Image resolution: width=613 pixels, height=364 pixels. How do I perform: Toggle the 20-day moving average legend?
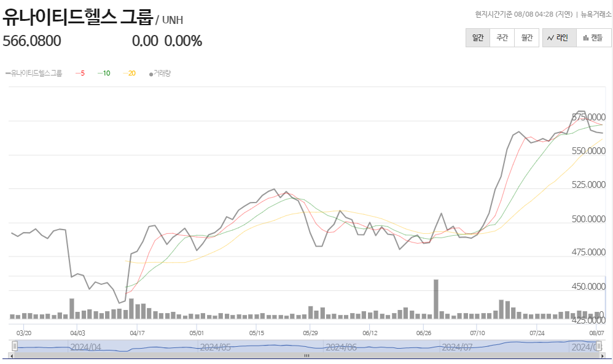point(130,73)
